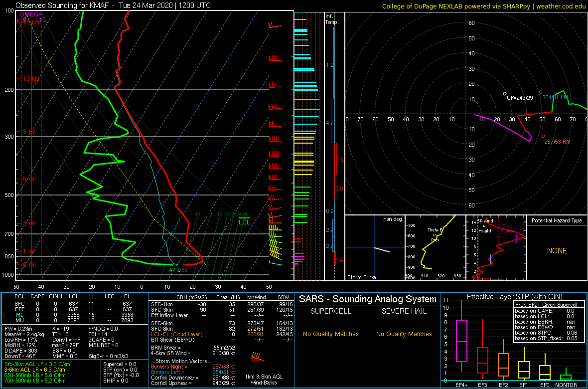The height and width of the screenshot is (389, 588).
Task: Select the 9 km height label
Action: [x=28, y=132]
